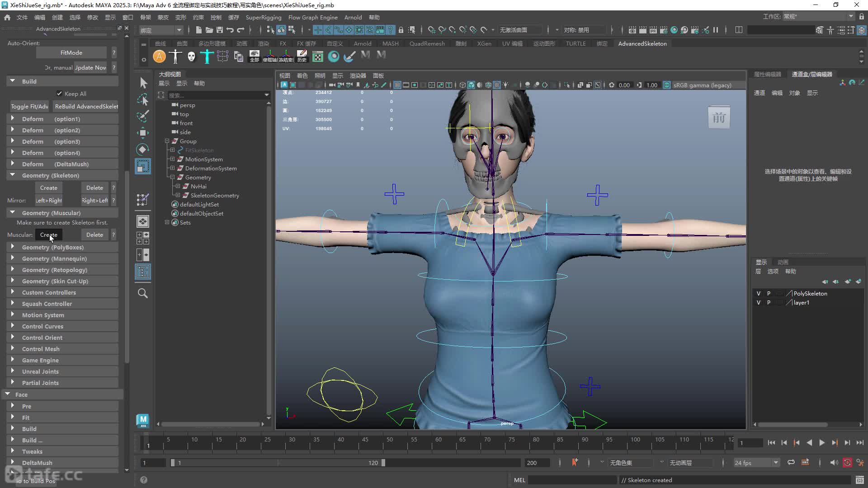Image resolution: width=868 pixels, height=488 pixels.
Task: Click ReBuild AdvancedSkeleton button
Action: coord(86,106)
